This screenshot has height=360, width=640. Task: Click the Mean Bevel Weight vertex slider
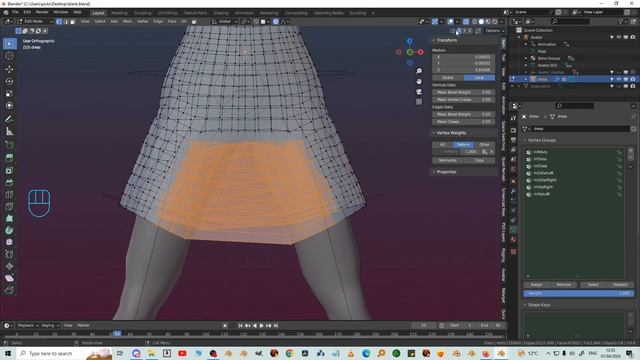(464, 92)
